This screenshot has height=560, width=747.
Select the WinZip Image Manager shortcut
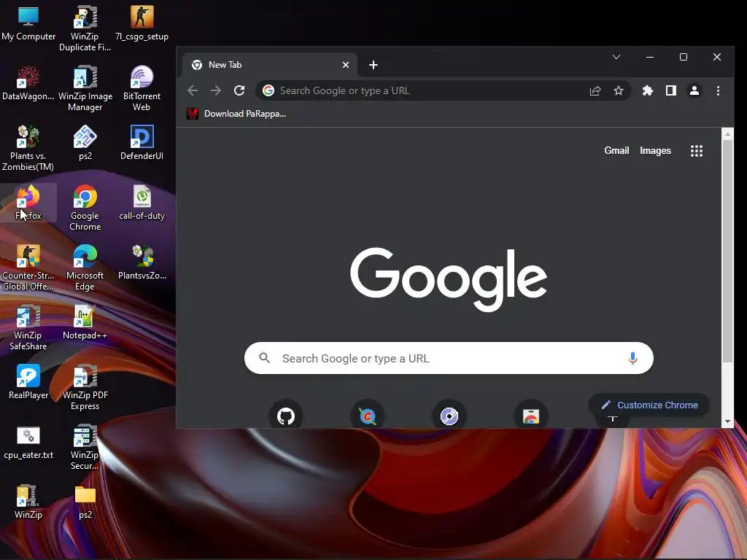click(85, 88)
